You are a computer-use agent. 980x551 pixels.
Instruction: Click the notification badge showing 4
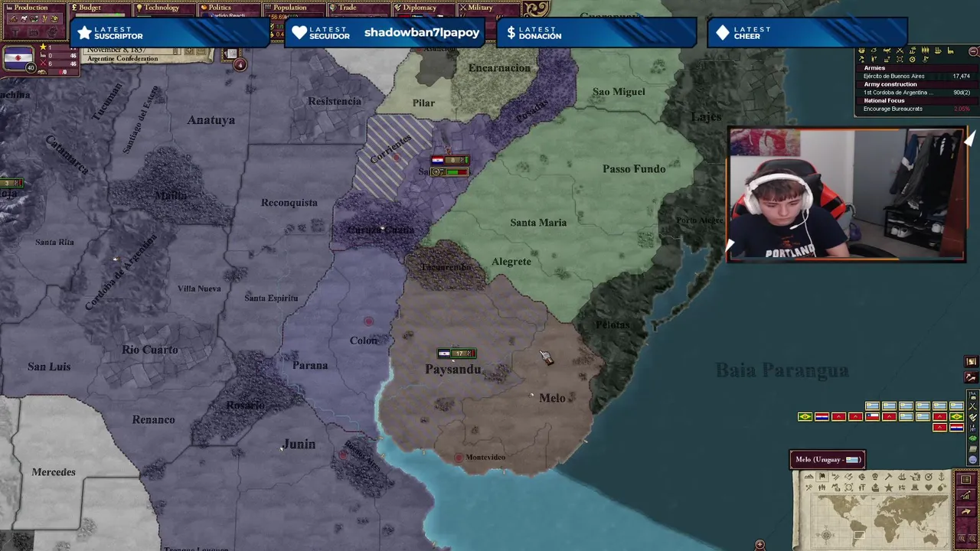240,65
